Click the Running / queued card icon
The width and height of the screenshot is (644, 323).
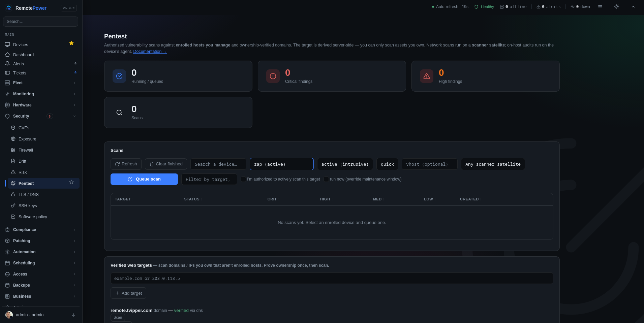point(119,76)
